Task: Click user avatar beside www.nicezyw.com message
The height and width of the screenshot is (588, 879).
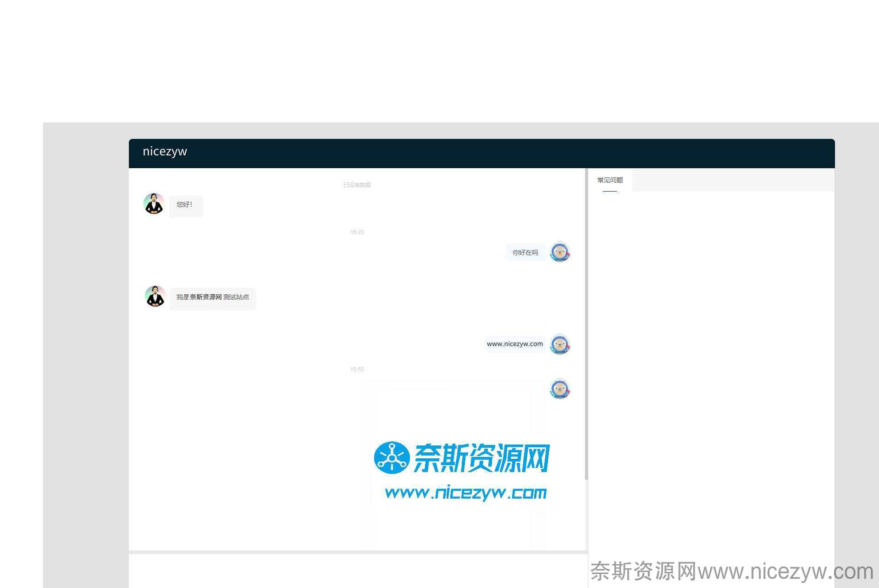Action: pos(560,344)
